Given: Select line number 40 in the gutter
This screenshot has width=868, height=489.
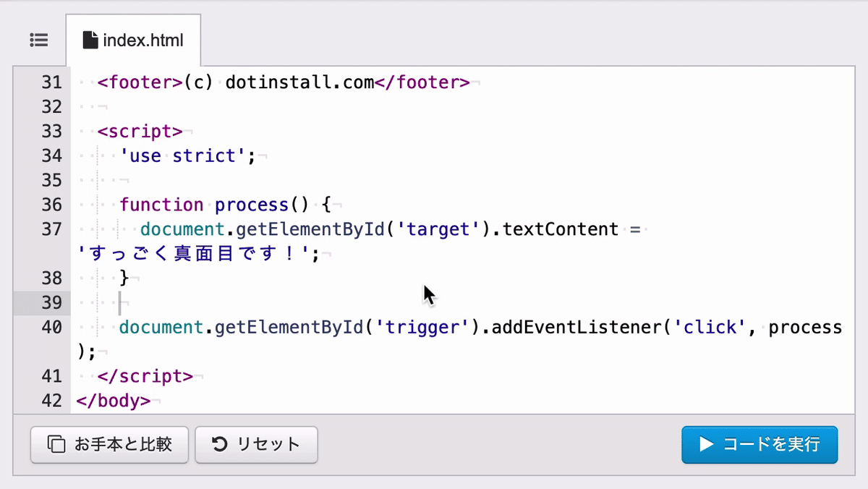Looking at the screenshot, I should [x=51, y=327].
